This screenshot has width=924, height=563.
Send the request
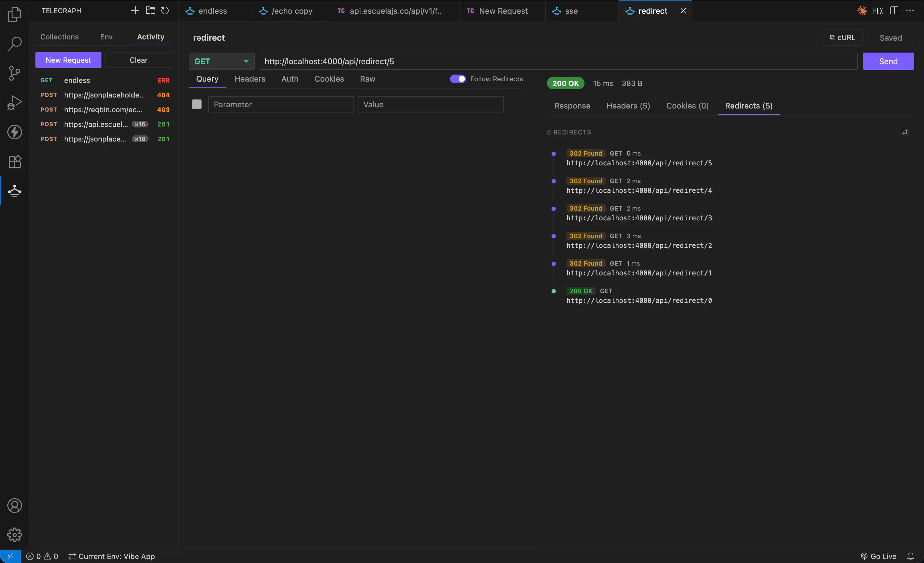[x=888, y=61]
